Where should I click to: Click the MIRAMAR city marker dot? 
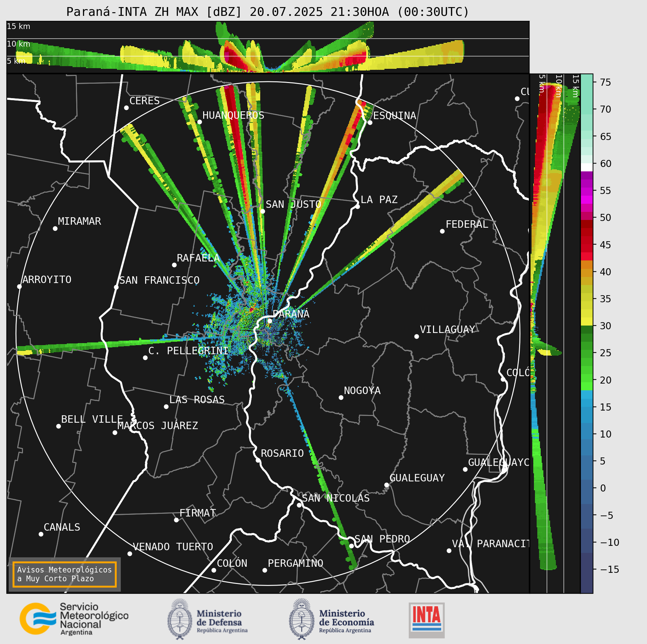[x=55, y=228]
